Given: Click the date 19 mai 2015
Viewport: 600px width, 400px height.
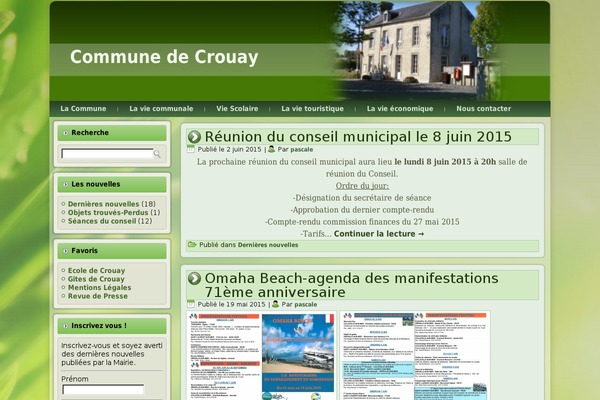Looking at the screenshot, I should click(x=246, y=304).
